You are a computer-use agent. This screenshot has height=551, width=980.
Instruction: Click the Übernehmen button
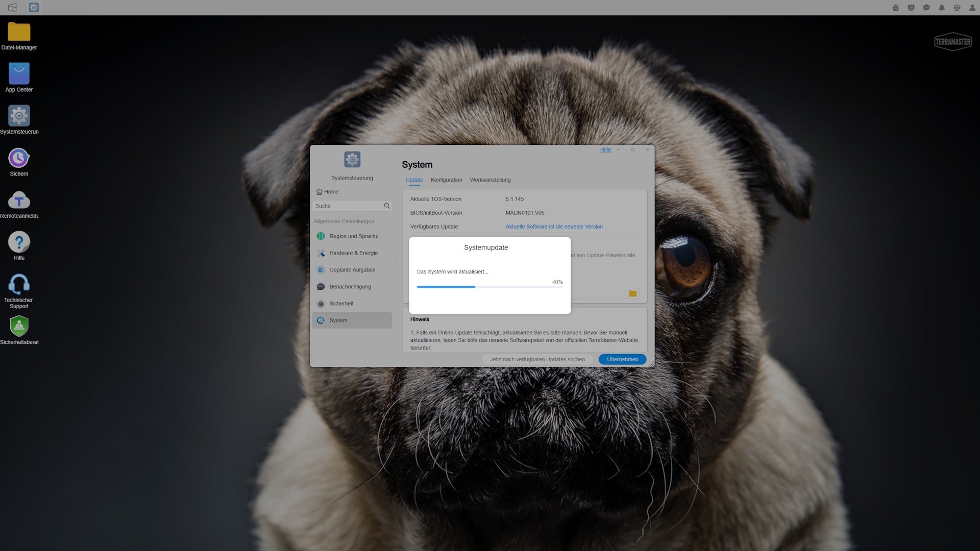(x=622, y=360)
